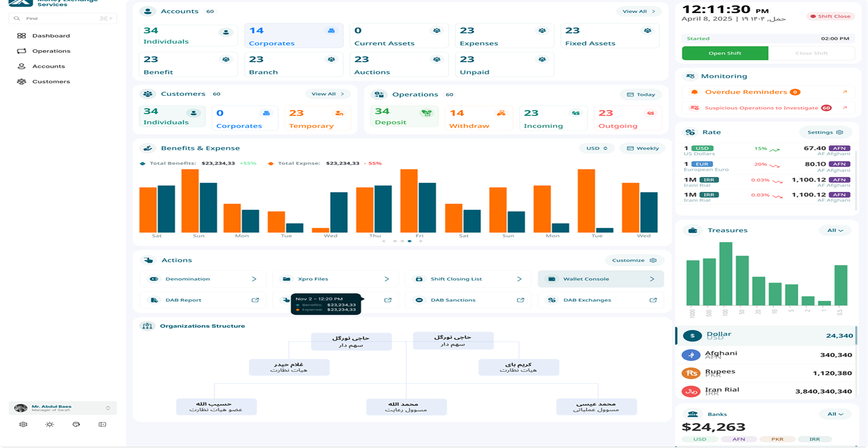Viewport: 868px width, 448px height.
Task: Select Customers in the sidebar menu
Action: (x=51, y=81)
